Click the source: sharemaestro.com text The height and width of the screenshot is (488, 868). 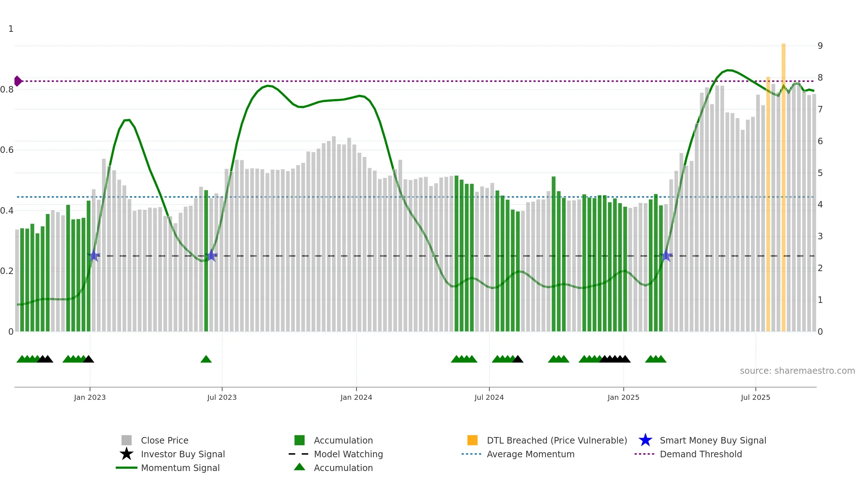pos(797,371)
